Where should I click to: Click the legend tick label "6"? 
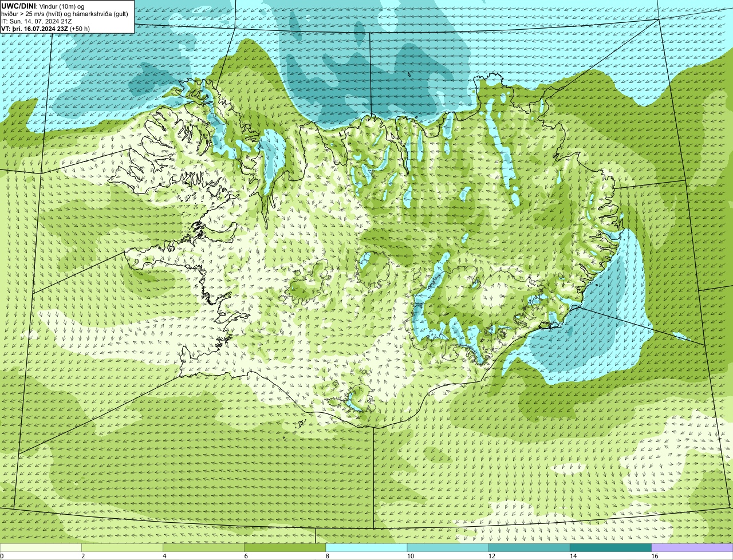(246, 556)
